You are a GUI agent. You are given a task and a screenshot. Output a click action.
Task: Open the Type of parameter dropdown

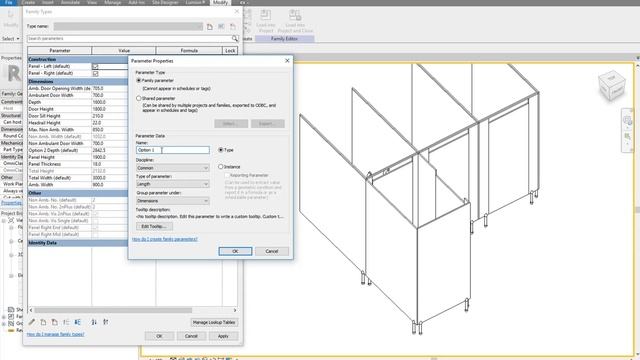(x=173, y=184)
